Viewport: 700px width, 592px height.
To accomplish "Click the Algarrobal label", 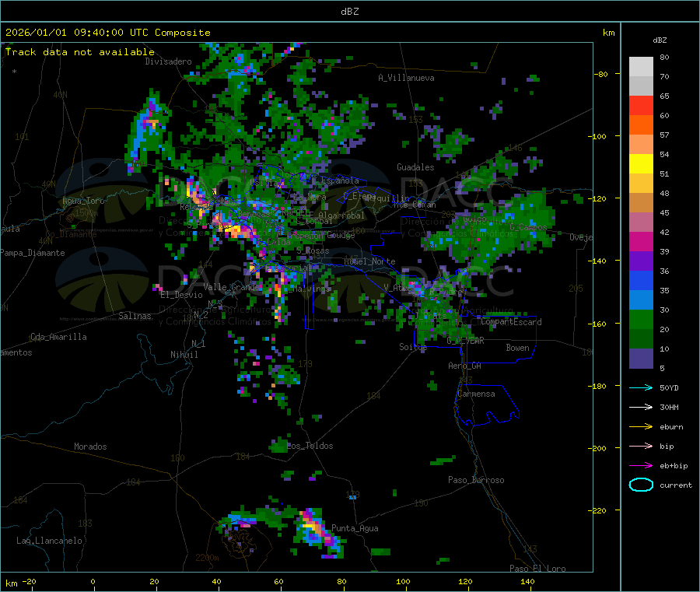I will point(341,215).
